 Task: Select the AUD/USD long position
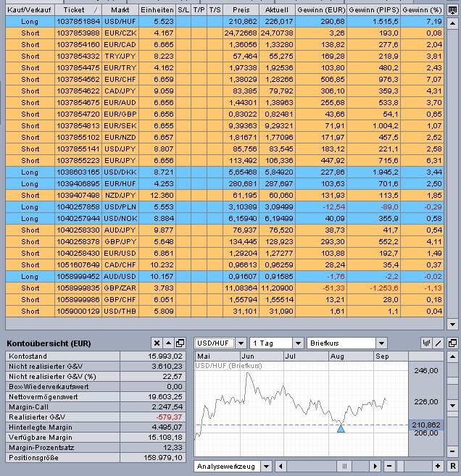225,277
